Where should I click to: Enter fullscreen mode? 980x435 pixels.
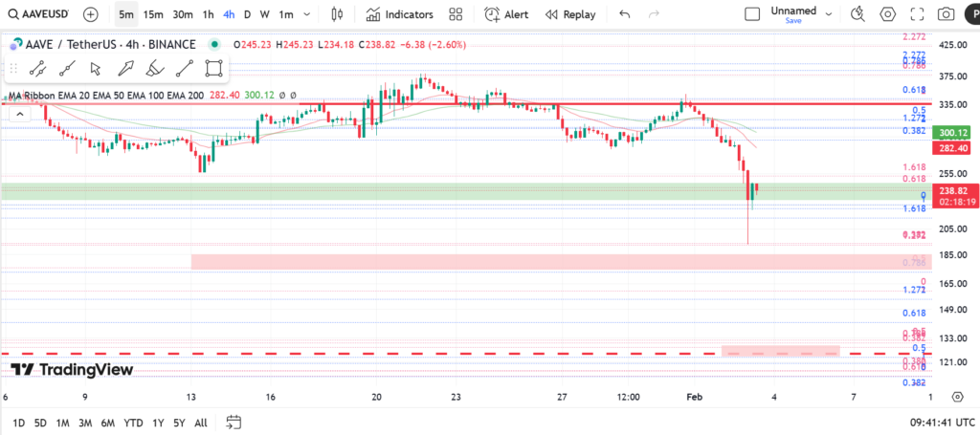[x=917, y=14]
